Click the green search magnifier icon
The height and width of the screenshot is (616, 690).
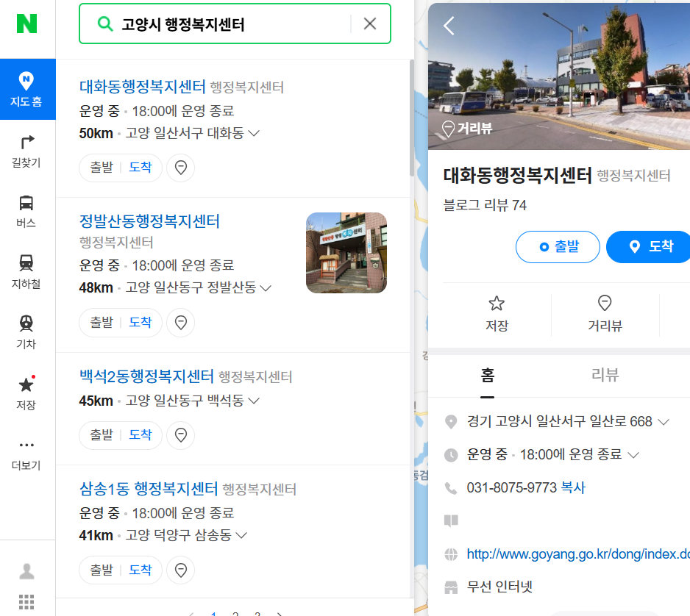[x=104, y=24]
